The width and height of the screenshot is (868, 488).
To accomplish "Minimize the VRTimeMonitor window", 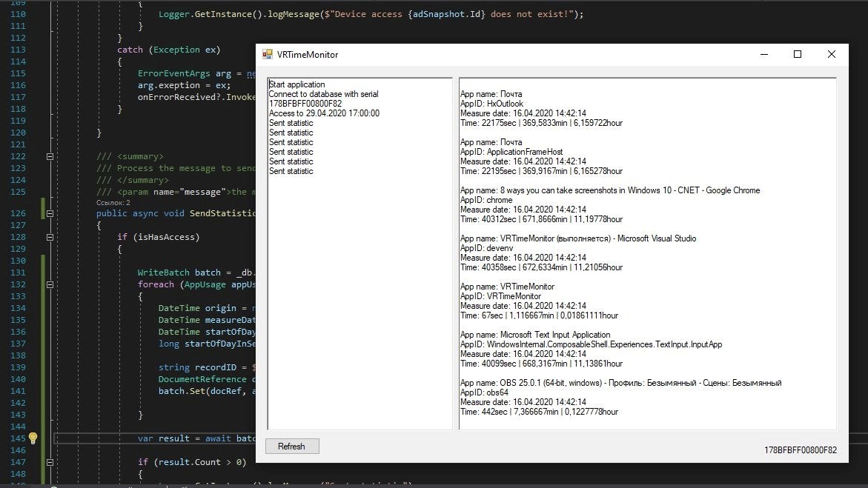I will click(763, 55).
